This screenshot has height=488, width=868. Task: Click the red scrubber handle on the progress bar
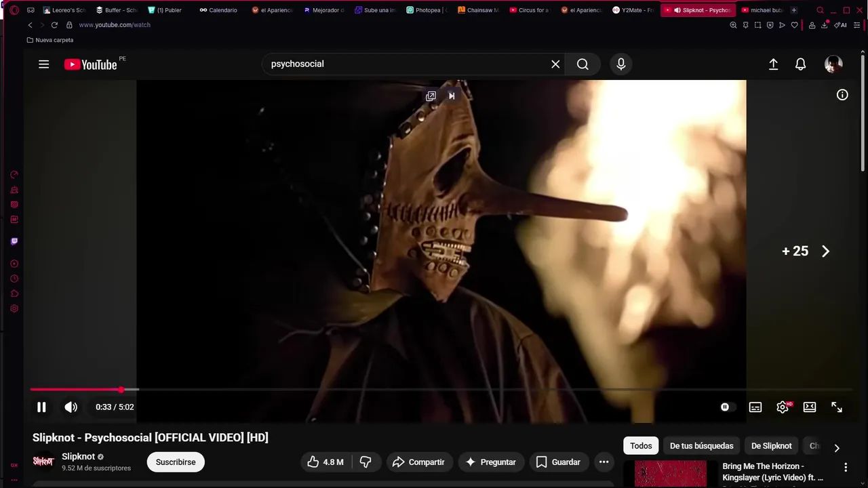121,390
